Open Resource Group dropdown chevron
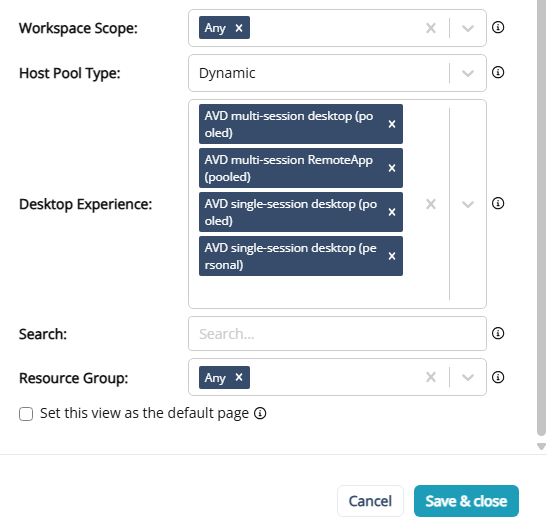547x521 pixels. [x=467, y=377]
